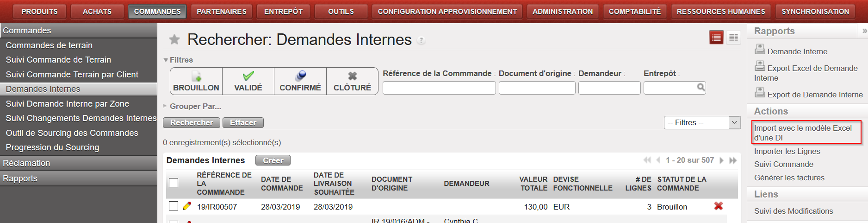Collapse the Commandes sidebar section
The image size is (868, 223).
tap(79, 31)
